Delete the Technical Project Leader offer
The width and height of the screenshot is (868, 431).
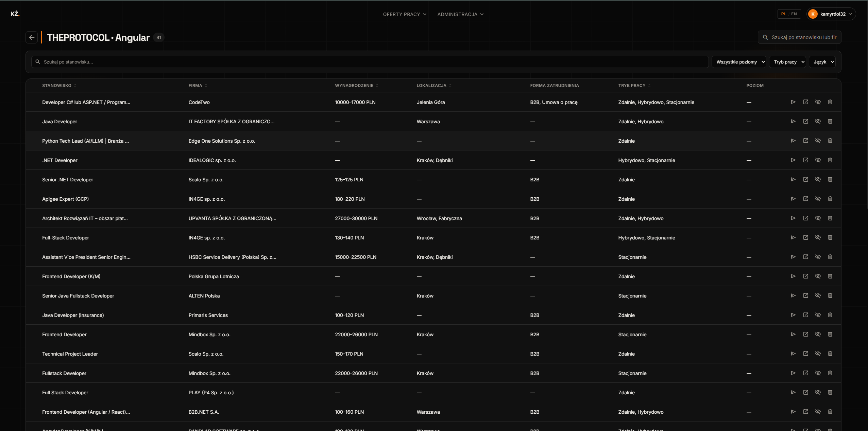[x=830, y=354]
